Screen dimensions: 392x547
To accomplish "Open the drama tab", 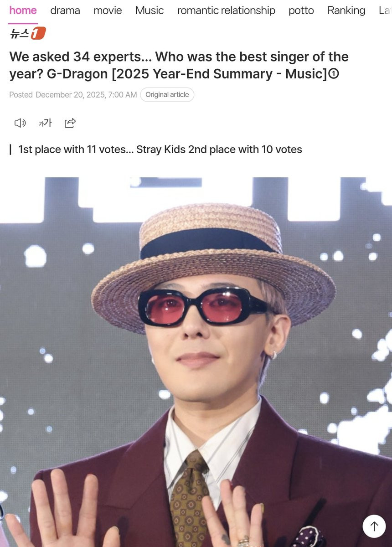I will pos(65,10).
